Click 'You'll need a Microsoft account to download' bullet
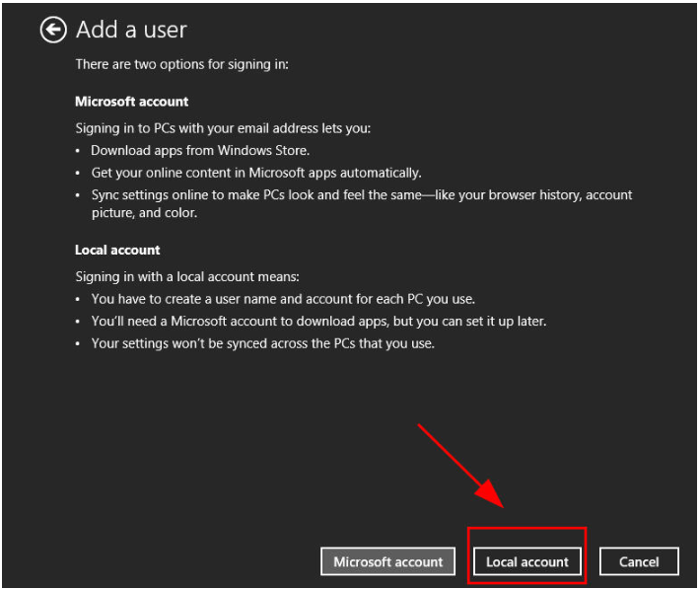 click(x=318, y=322)
